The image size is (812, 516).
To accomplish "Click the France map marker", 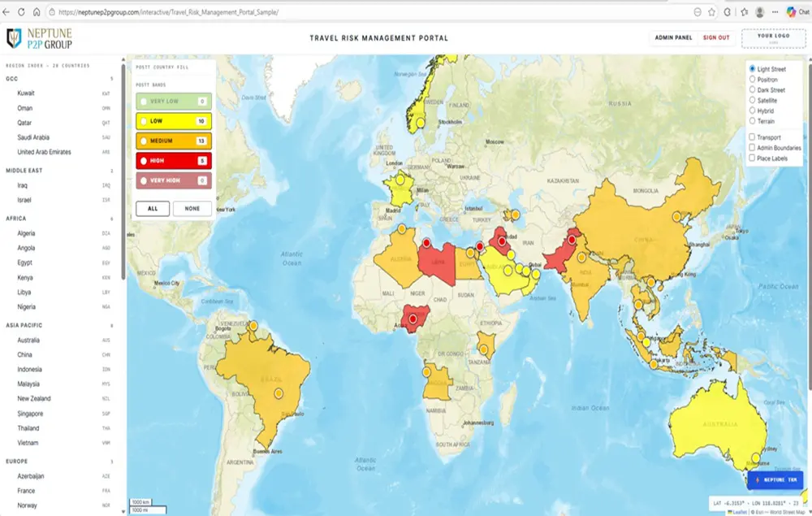I will [x=400, y=180].
